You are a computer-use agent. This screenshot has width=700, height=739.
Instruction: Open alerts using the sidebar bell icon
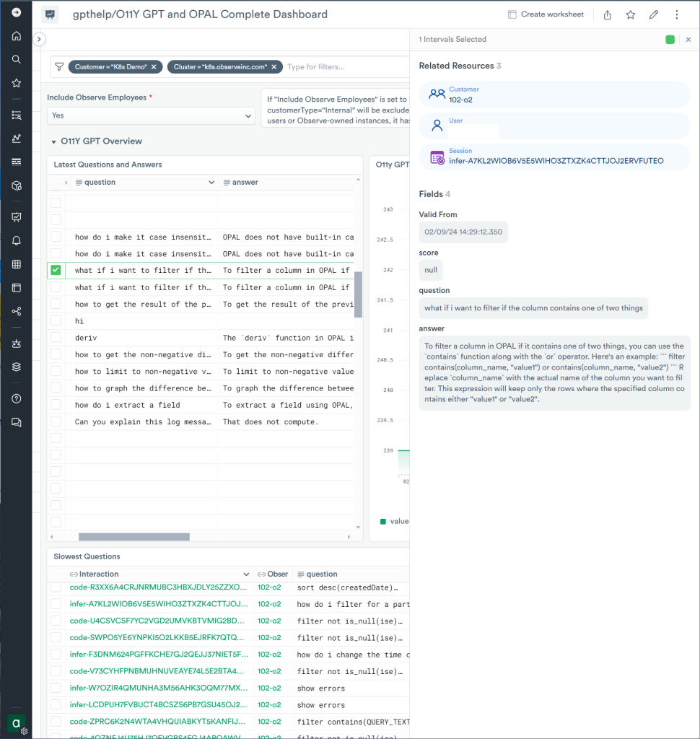[17, 241]
